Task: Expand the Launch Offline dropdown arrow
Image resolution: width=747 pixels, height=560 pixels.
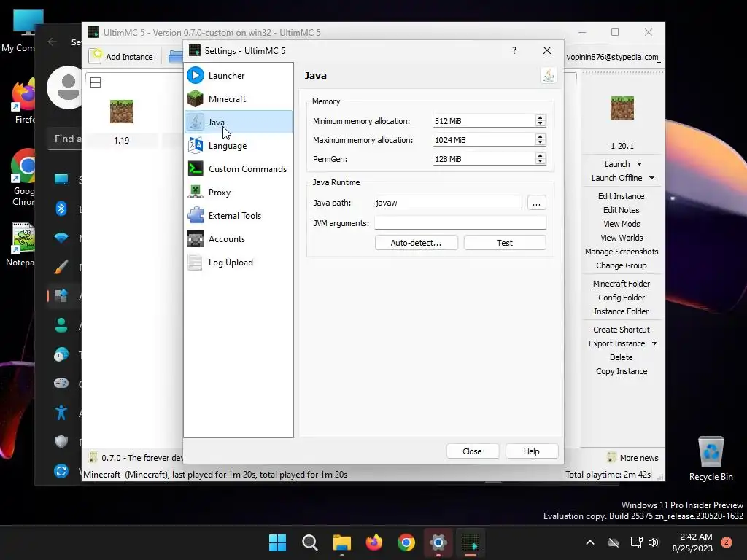Action: pyautogui.click(x=651, y=178)
